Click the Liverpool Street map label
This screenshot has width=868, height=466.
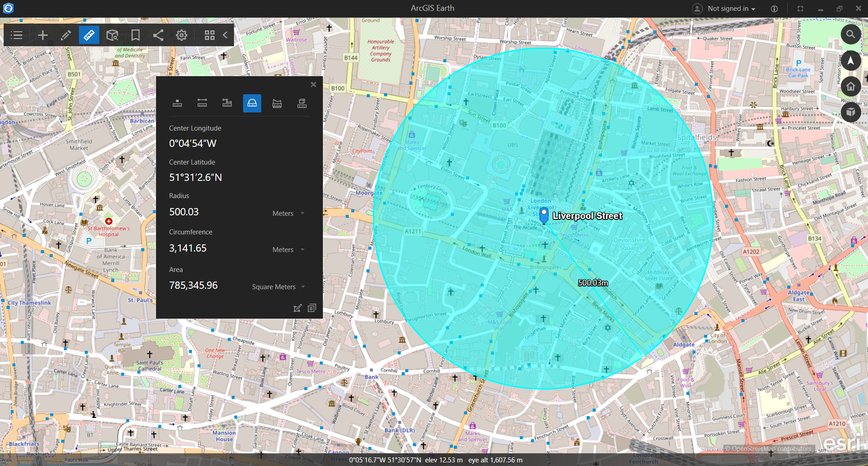(x=587, y=216)
